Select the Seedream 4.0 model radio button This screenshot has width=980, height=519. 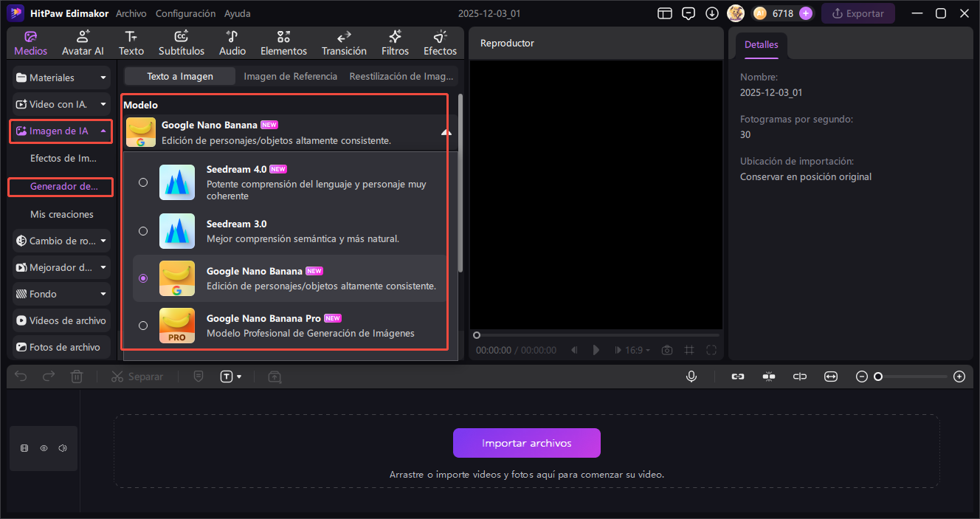[x=143, y=182]
